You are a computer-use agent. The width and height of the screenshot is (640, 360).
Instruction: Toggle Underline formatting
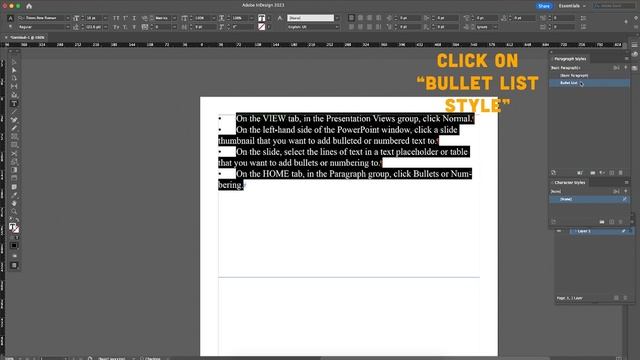click(134, 18)
